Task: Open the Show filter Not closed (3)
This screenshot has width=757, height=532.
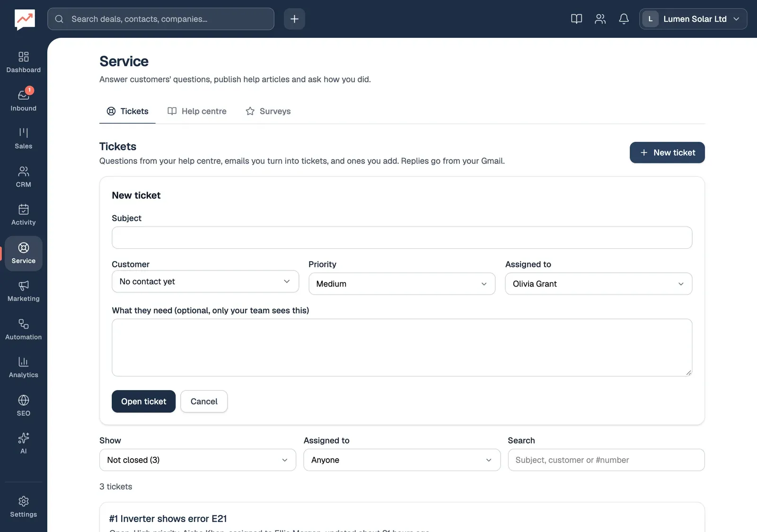Action: click(198, 460)
